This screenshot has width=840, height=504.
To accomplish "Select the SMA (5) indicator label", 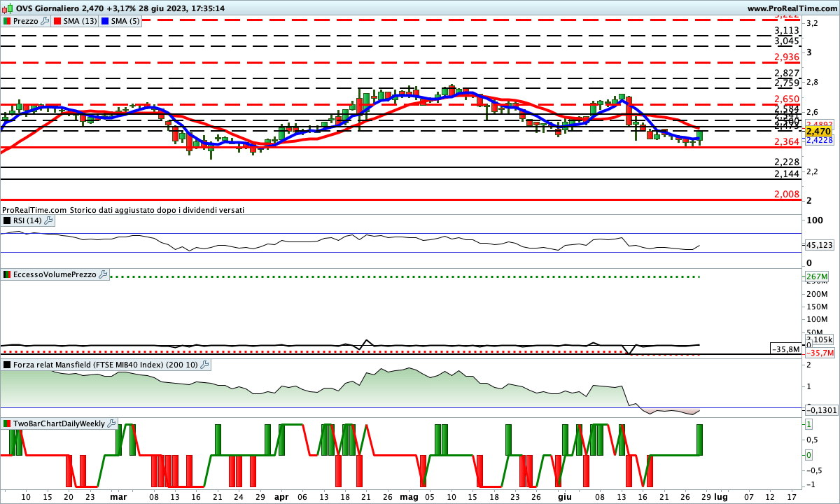I will coord(125,21).
